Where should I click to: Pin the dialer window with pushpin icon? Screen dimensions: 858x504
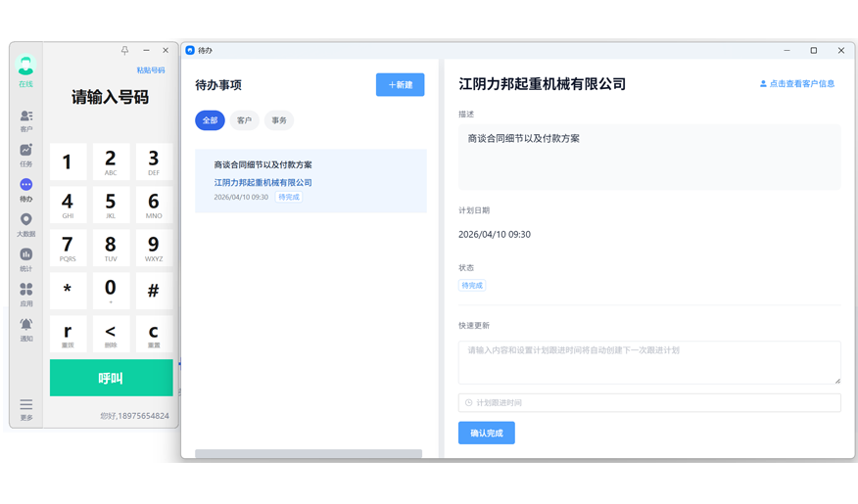[x=124, y=51]
